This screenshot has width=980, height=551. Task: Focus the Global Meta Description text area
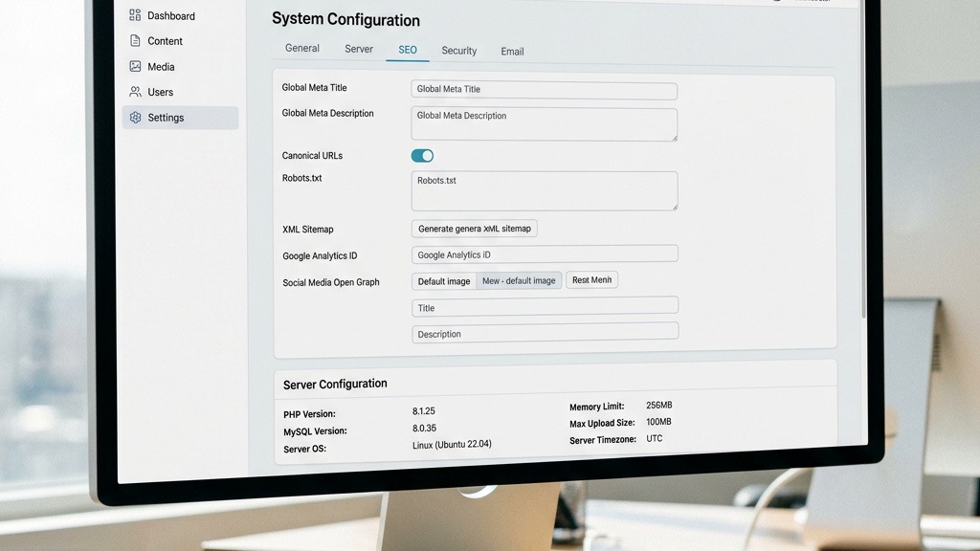click(544, 123)
